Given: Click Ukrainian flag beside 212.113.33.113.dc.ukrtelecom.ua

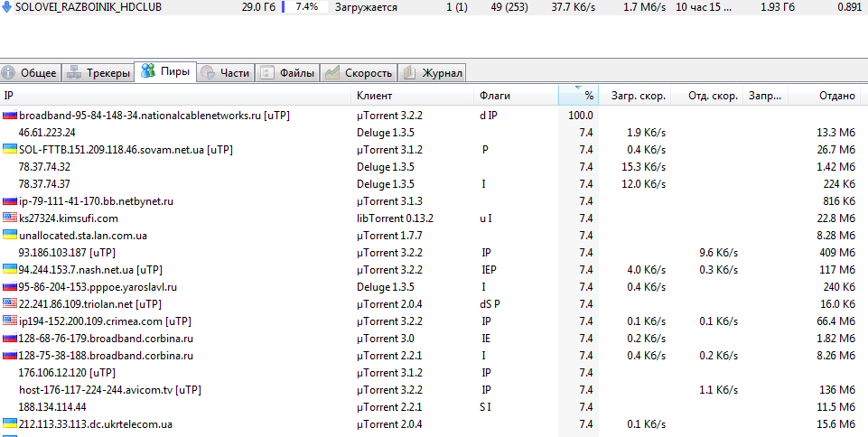Looking at the screenshot, I should 10,423.
